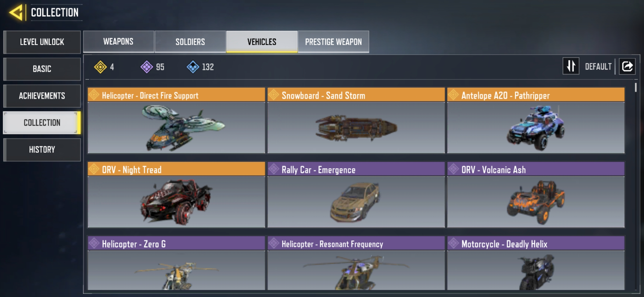Go back using the yellow arrow icon
This screenshot has width=644, height=297.
click(x=16, y=13)
